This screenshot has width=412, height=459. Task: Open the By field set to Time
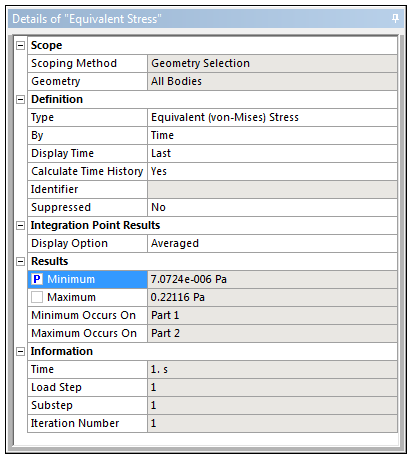[272, 135]
